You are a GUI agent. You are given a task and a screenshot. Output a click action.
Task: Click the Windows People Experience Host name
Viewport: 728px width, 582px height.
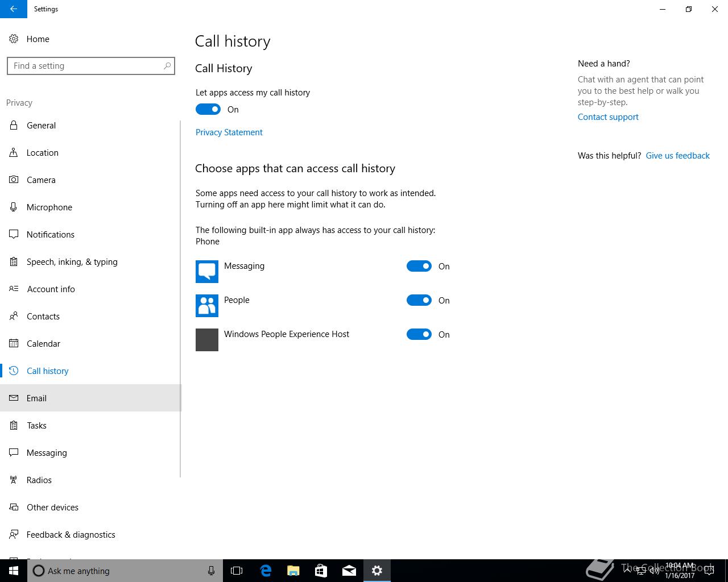coord(287,334)
